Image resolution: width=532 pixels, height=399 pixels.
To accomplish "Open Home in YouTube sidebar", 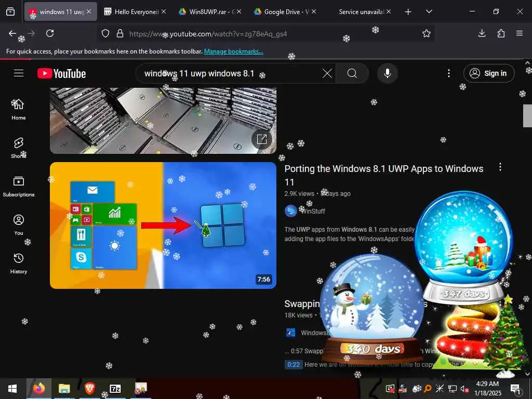I will (x=19, y=109).
